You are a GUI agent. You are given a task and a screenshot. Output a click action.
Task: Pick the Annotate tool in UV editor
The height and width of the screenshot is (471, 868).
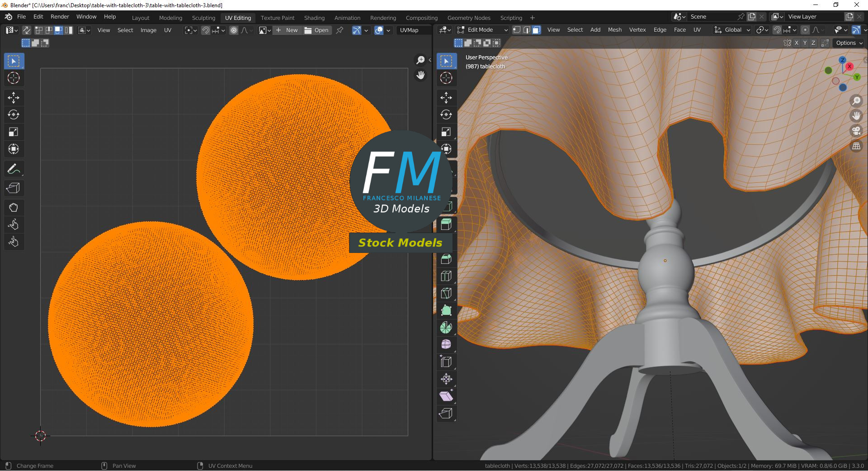click(x=14, y=169)
